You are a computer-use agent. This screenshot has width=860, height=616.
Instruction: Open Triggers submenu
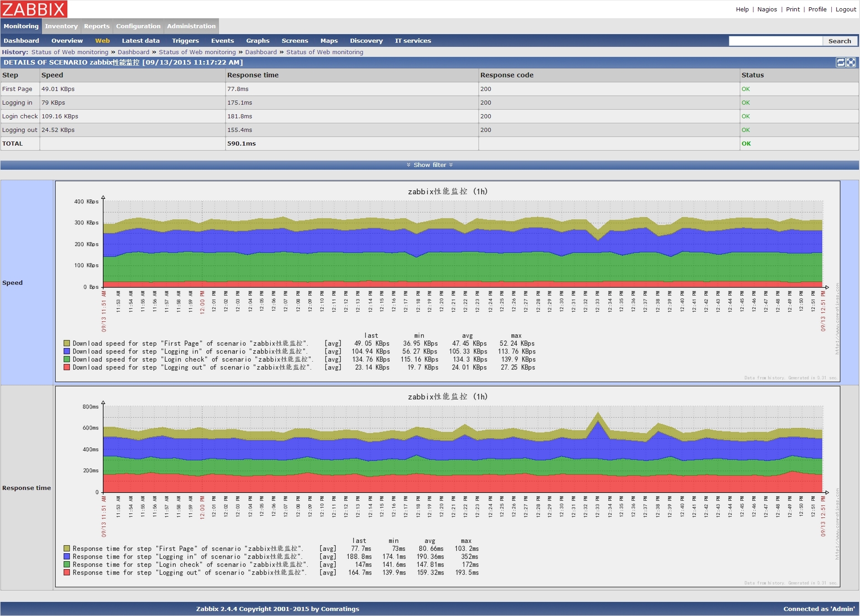(185, 40)
